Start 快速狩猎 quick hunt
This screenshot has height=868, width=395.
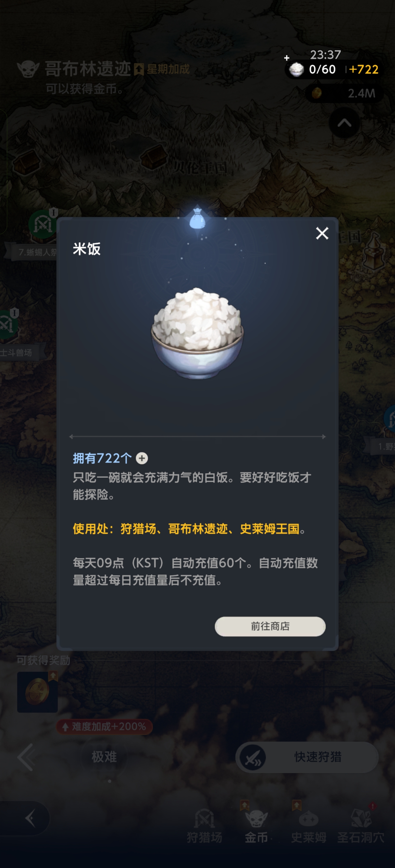point(307,757)
